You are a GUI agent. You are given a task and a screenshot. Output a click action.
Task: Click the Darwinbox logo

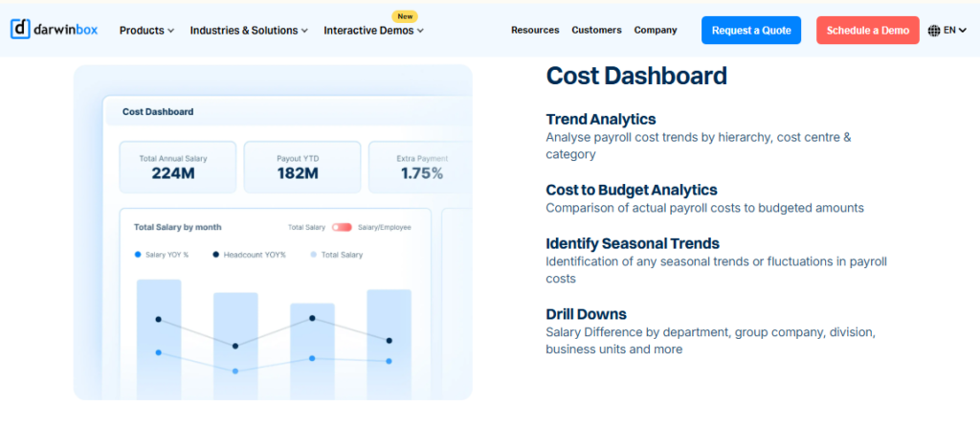(x=55, y=30)
